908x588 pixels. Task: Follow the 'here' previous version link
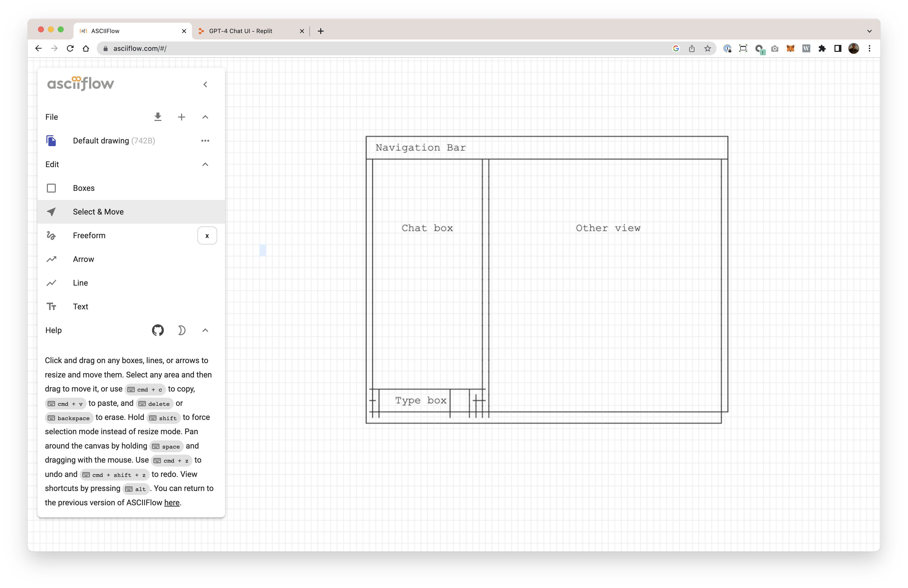pyautogui.click(x=172, y=503)
